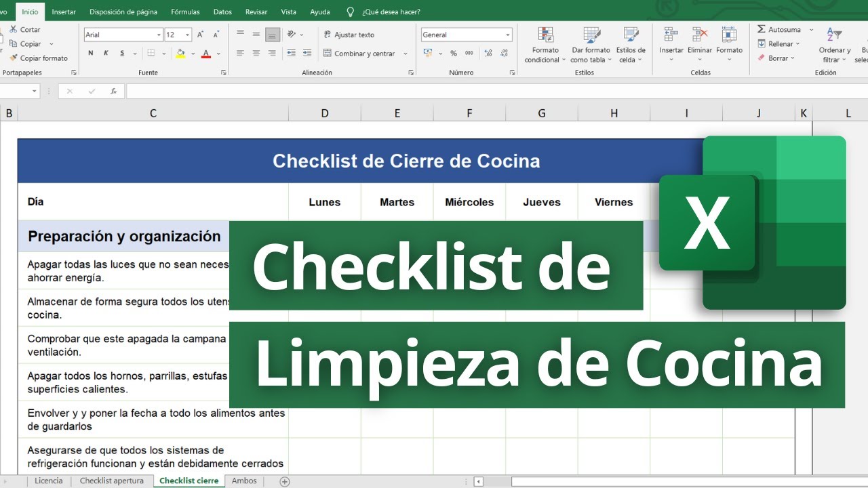
Task: Click the accounting number format icon
Action: click(x=428, y=53)
